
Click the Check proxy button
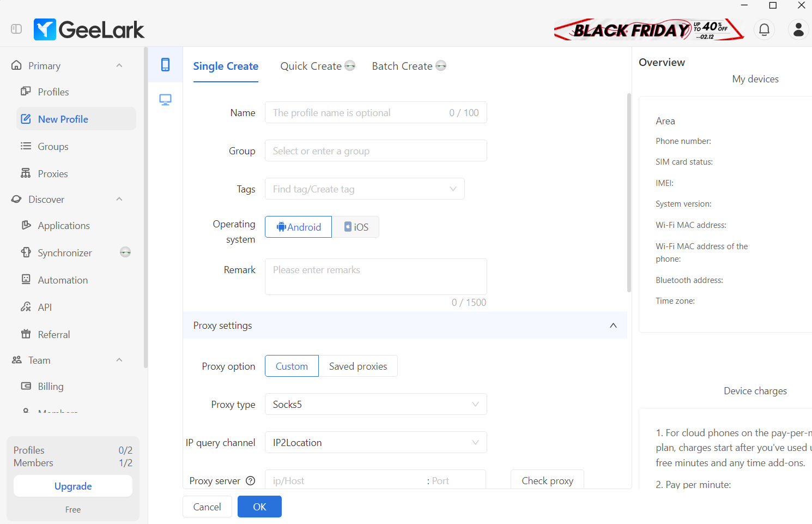(x=547, y=480)
